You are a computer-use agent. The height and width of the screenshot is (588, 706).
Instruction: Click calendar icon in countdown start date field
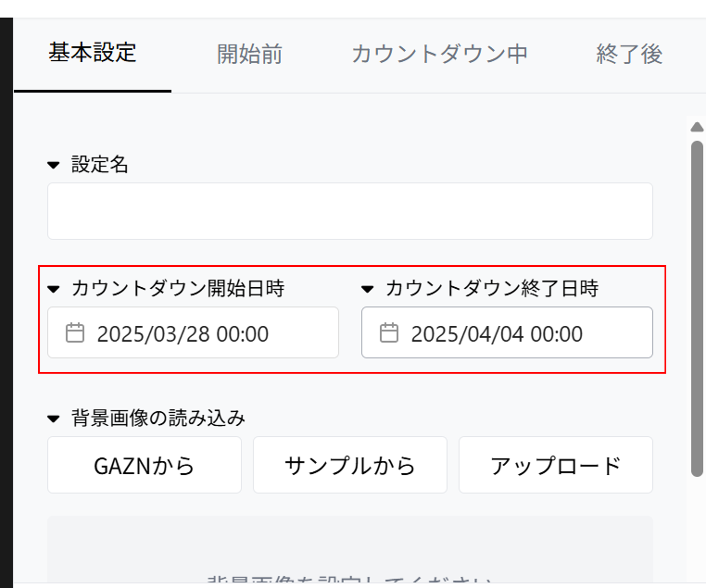[75, 333]
